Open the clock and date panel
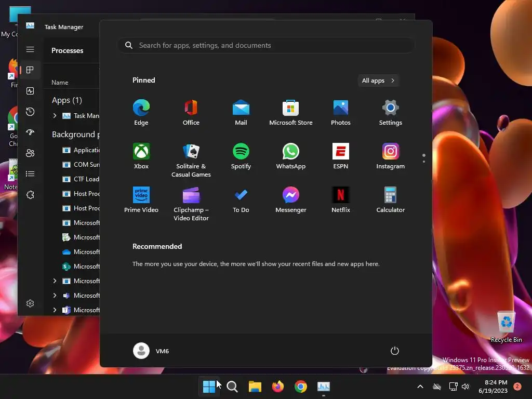This screenshot has height=399, width=532. click(493, 387)
